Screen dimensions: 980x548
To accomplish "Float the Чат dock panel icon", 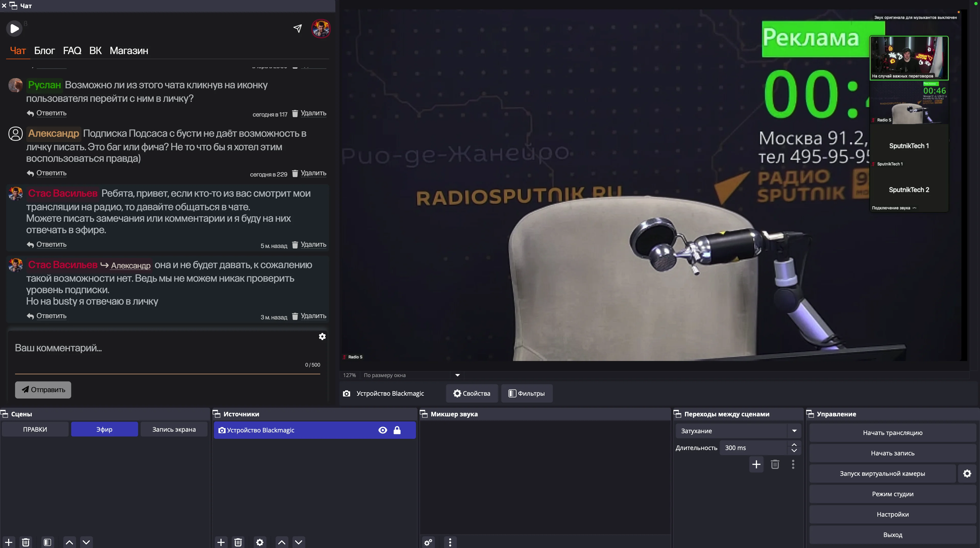I will coord(13,6).
